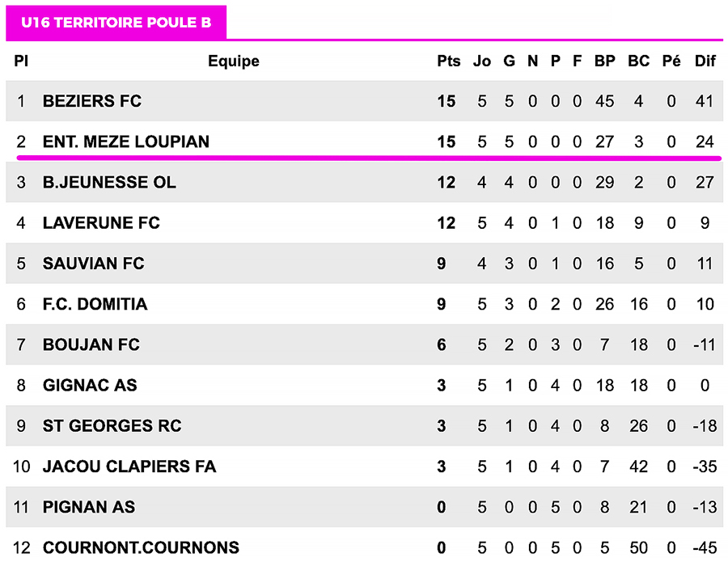Screen dimensions: 728x566
Task: Select the ST GEORGES RC team
Action: [112, 425]
